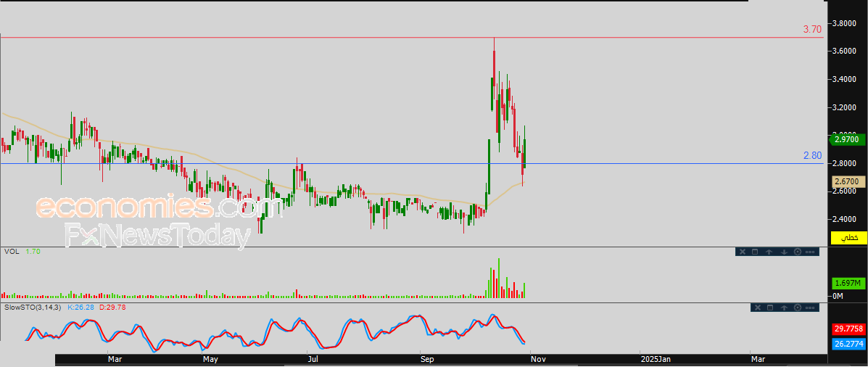Click the Sep date axis label

click(x=427, y=360)
